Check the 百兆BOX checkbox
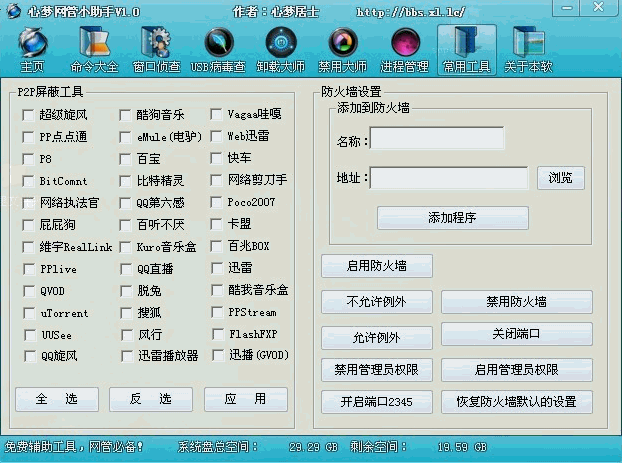Screen dimensions: 622x463 pos(216,246)
